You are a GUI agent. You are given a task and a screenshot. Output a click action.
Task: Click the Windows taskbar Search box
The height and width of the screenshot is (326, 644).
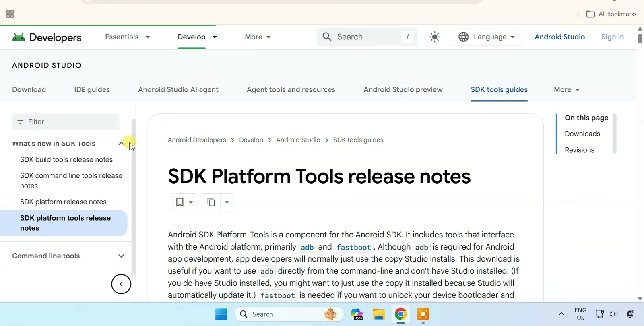(289, 314)
